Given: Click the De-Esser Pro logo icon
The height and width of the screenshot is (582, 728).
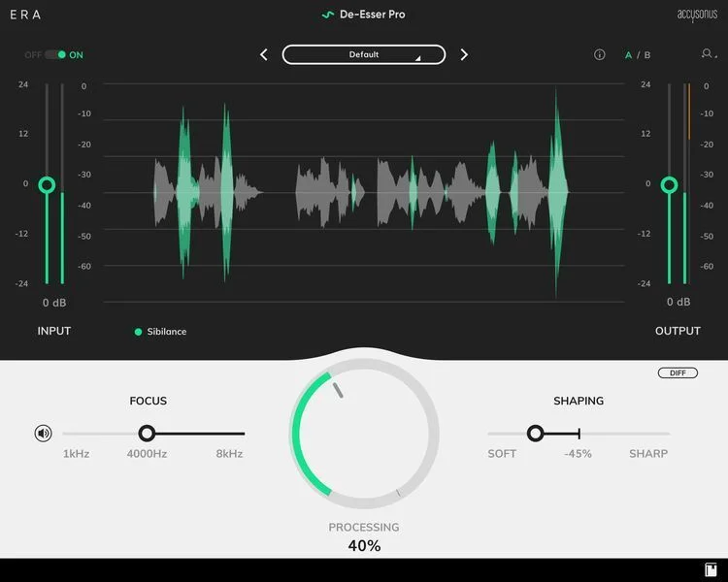Looking at the screenshot, I should click(328, 15).
